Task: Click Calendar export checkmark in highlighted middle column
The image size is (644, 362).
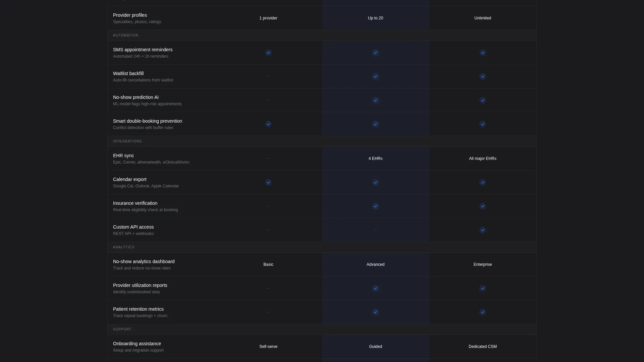Action: click(x=376, y=182)
